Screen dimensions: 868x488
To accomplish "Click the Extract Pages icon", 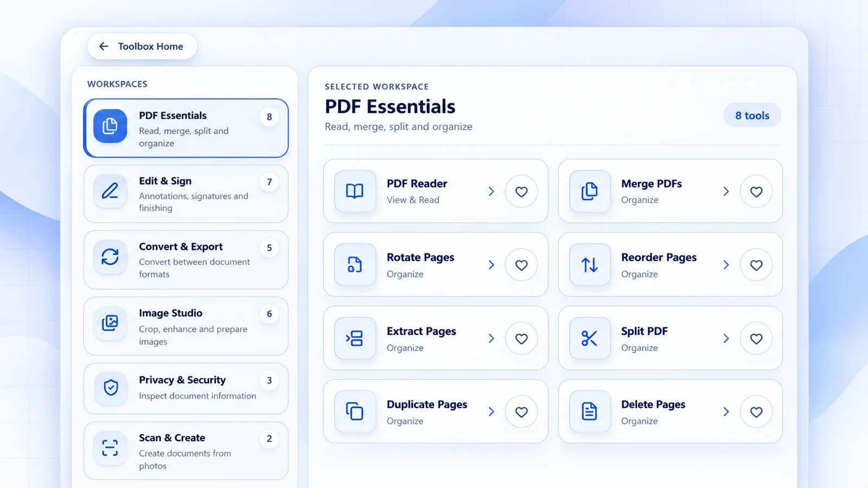I will 355,338.
